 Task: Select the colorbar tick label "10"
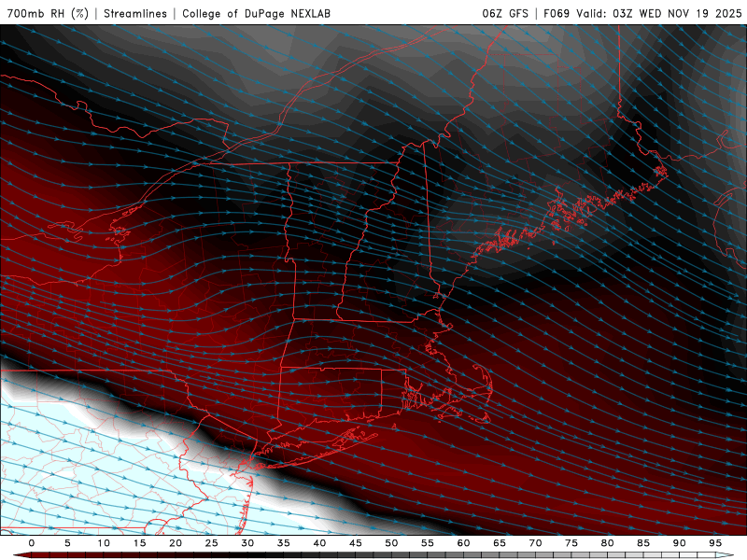click(104, 543)
